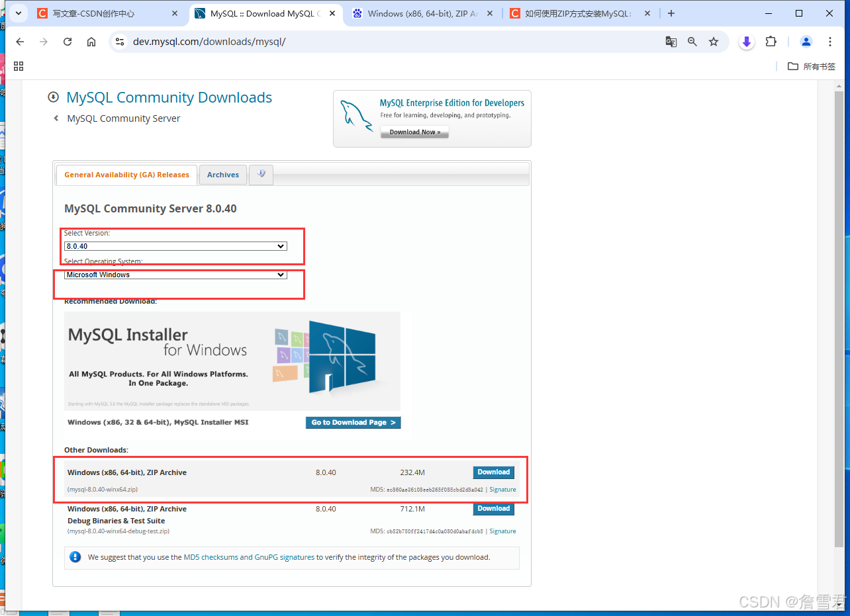Click the translate page icon

pos(671,42)
